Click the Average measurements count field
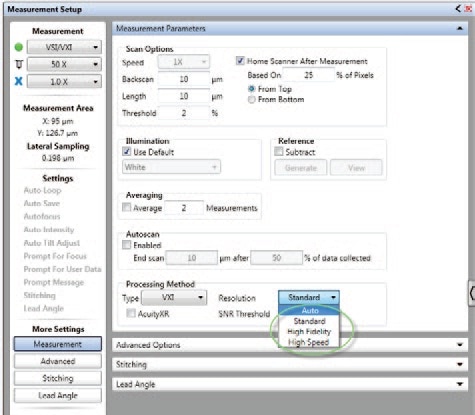 [184, 208]
